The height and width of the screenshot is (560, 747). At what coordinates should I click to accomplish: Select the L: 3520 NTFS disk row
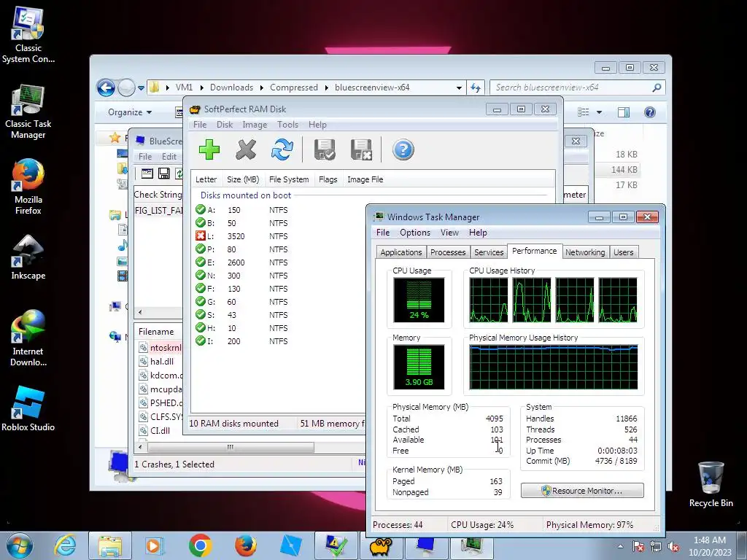pos(279,236)
